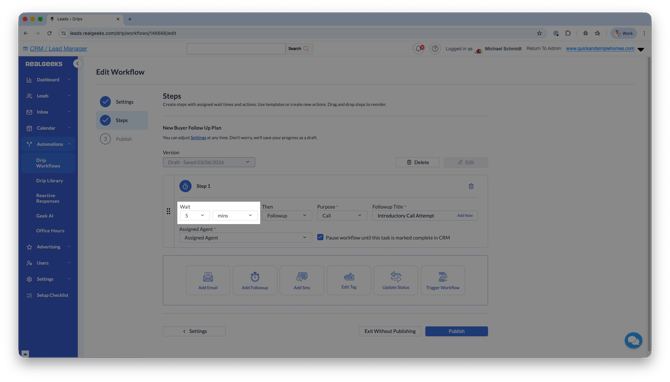Image resolution: width=670 pixels, height=382 pixels.
Task: Open the Purpose Call dropdown
Action: (341, 216)
